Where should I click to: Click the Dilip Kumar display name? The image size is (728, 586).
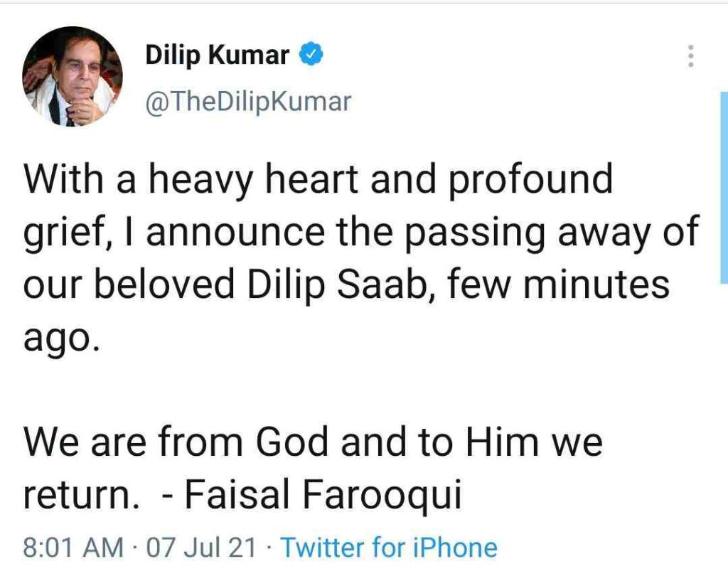point(218,55)
